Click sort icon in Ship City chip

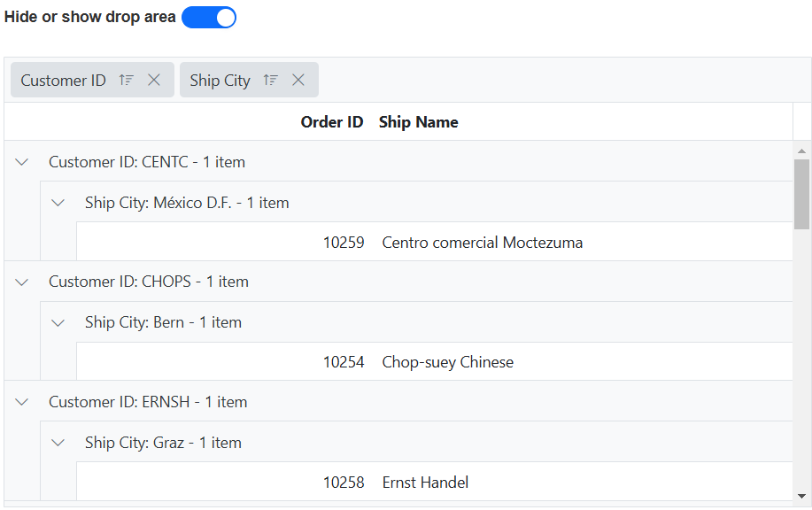pyautogui.click(x=271, y=80)
